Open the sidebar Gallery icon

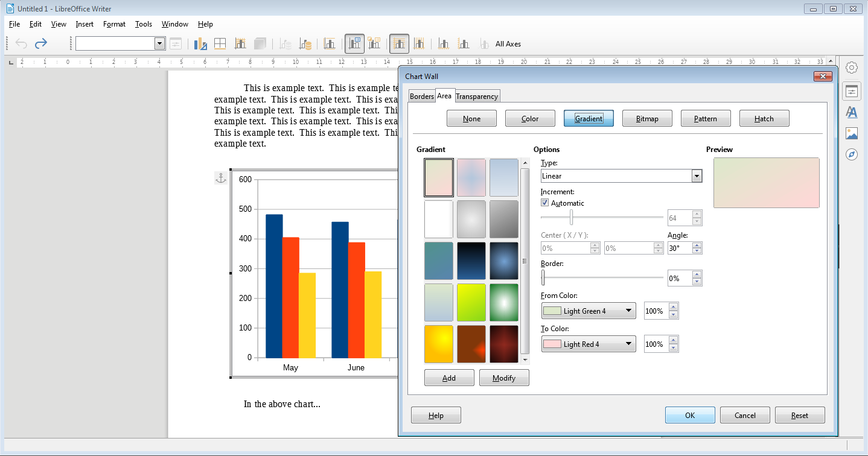click(852, 133)
